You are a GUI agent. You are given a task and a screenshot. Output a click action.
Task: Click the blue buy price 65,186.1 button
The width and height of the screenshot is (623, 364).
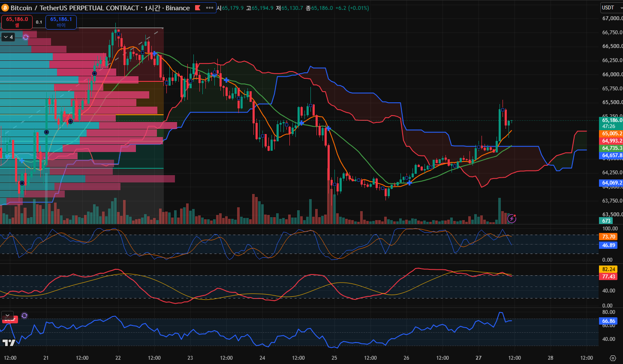pos(61,22)
